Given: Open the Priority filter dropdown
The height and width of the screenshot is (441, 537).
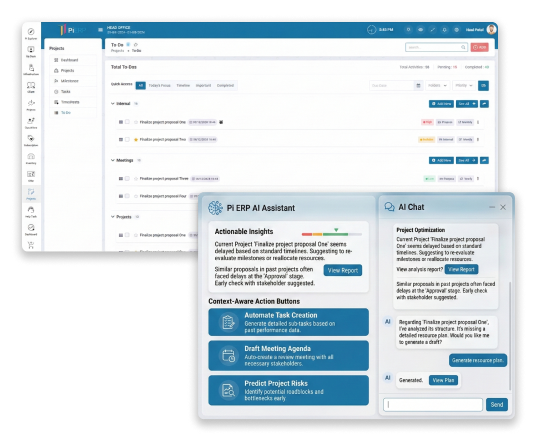Looking at the screenshot, I should pos(464,86).
